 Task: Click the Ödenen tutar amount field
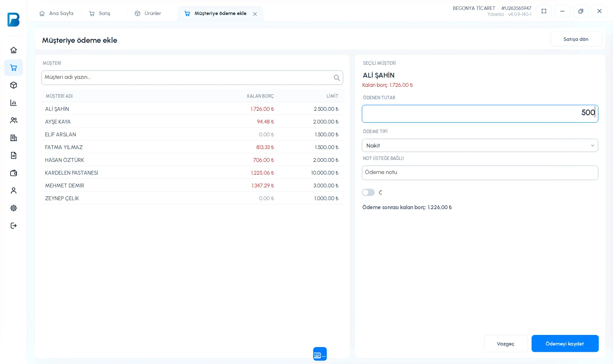480,114
